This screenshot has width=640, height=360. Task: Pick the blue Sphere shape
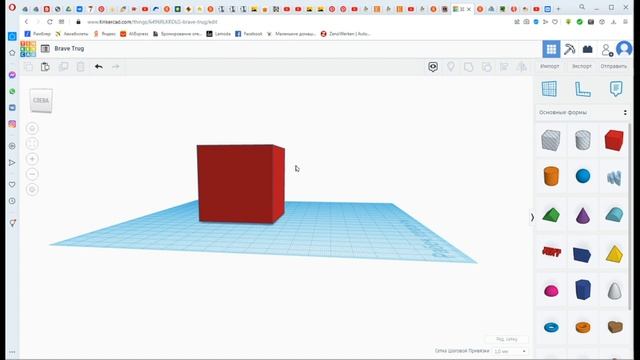(x=583, y=176)
